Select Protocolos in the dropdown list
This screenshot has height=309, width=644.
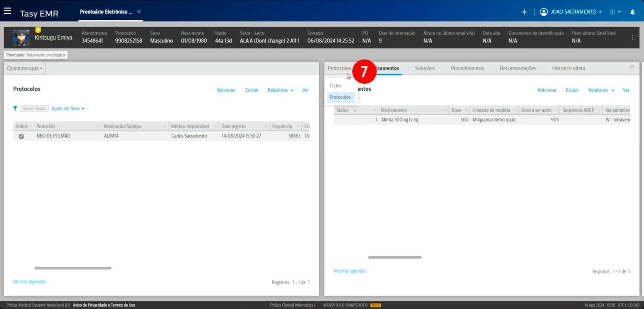[340, 97]
